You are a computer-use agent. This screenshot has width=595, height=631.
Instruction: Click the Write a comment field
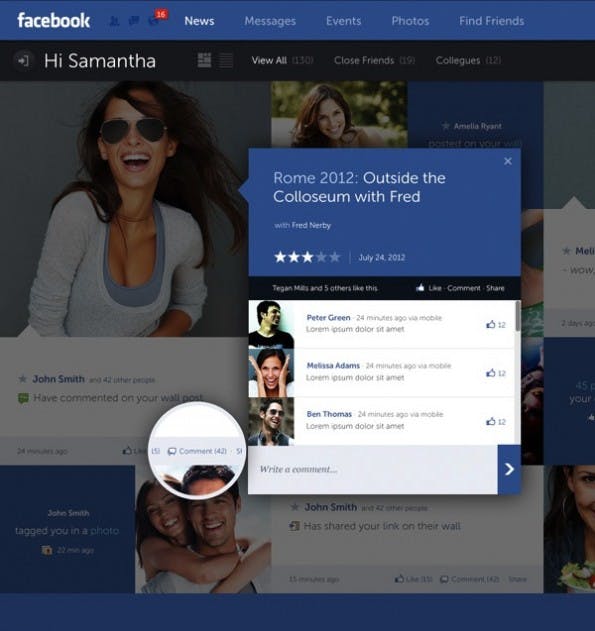pyautogui.click(x=373, y=469)
